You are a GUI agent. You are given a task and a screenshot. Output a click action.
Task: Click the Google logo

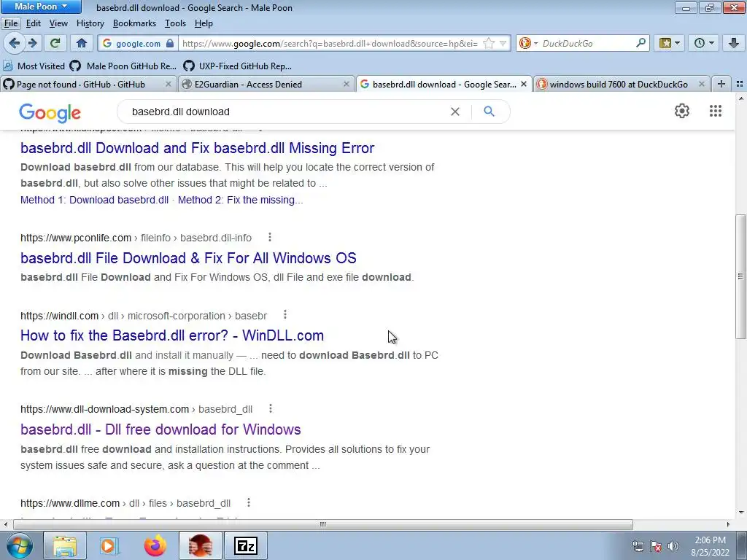coord(50,112)
